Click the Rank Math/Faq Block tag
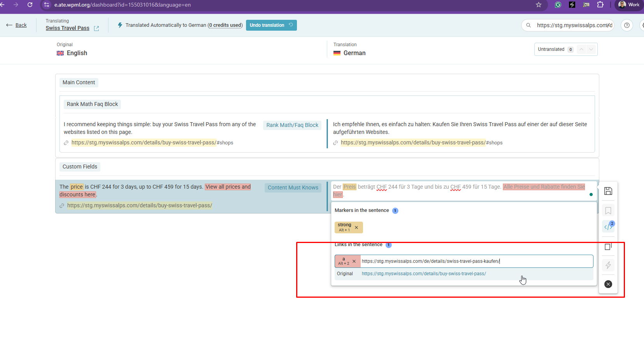Screen dimensions: 644x361 coord(292,125)
